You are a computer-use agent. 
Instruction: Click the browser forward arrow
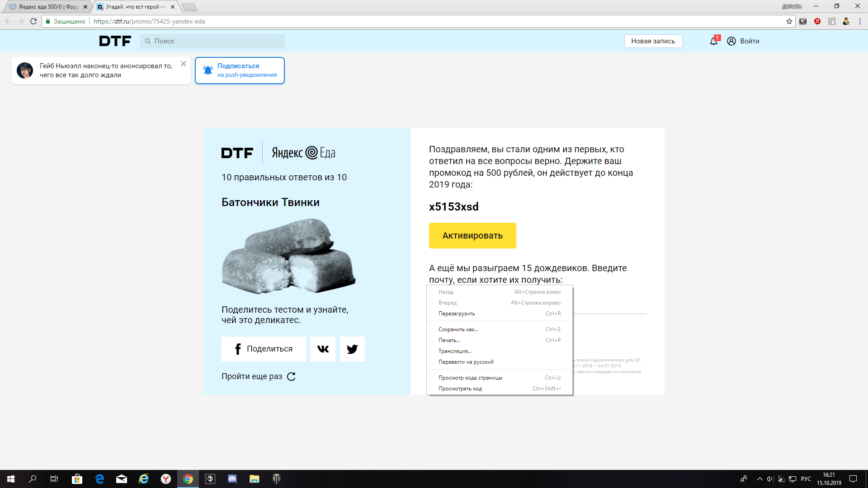tap(21, 21)
